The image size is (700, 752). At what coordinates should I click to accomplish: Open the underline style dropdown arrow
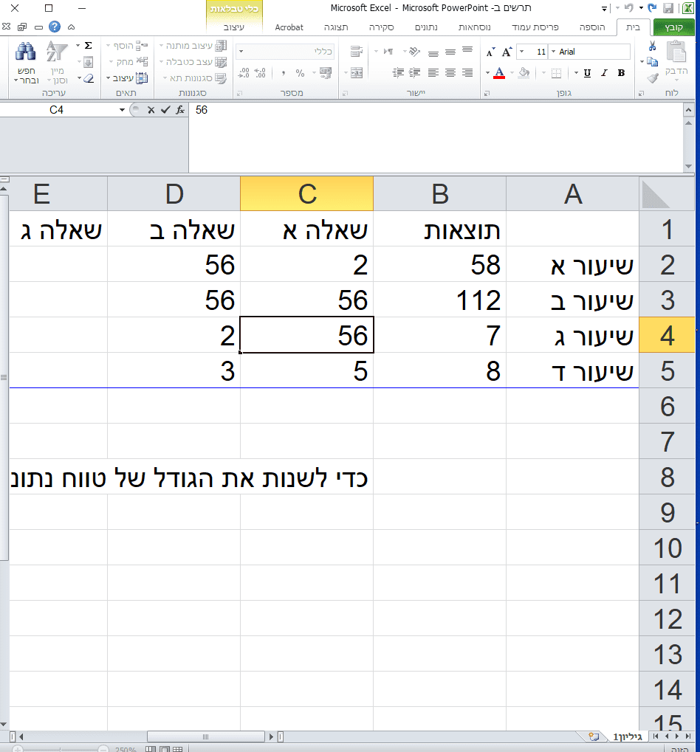pyautogui.click(x=576, y=73)
